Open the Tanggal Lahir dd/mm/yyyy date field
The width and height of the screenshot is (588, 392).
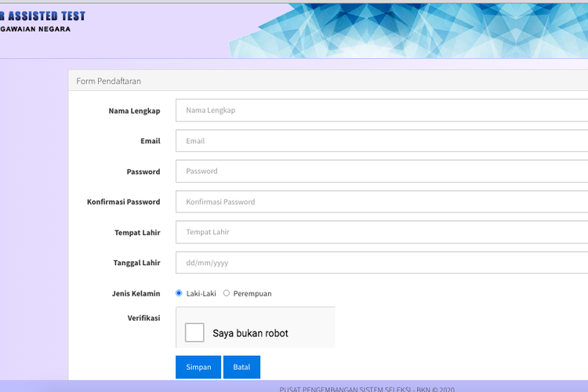pos(381,263)
